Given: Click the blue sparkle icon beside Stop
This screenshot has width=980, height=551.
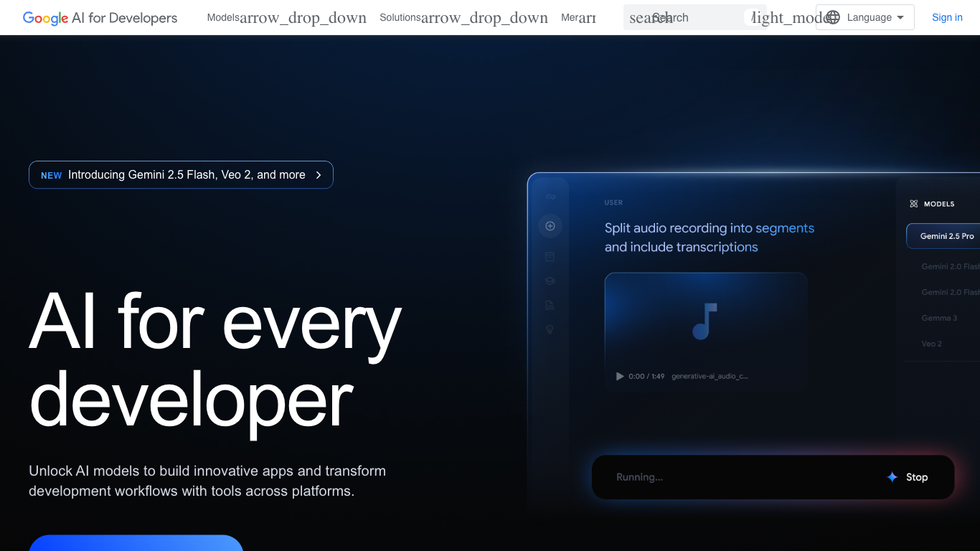Looking at the screenshot, I should coord(892,477).
